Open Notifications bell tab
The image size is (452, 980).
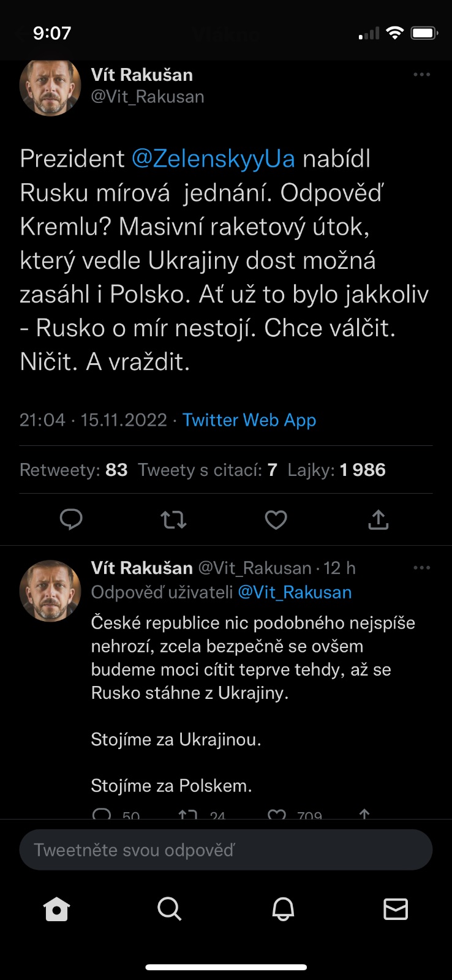click(283, 910)
